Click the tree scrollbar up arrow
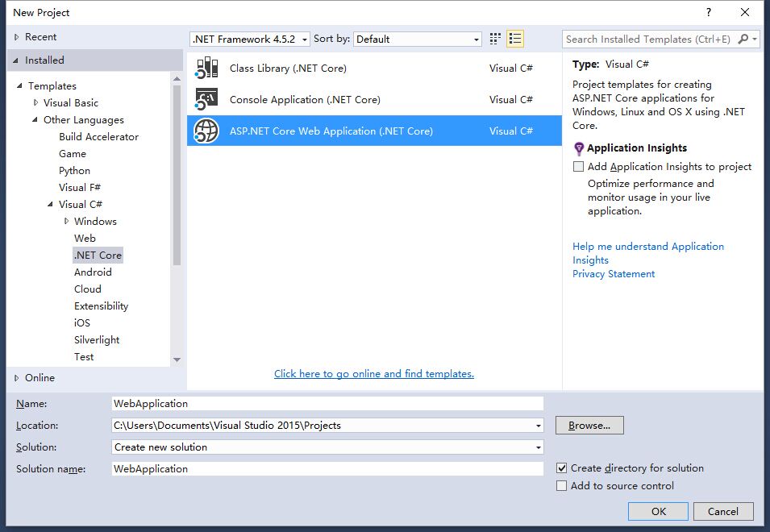 (x=177, y=78)
